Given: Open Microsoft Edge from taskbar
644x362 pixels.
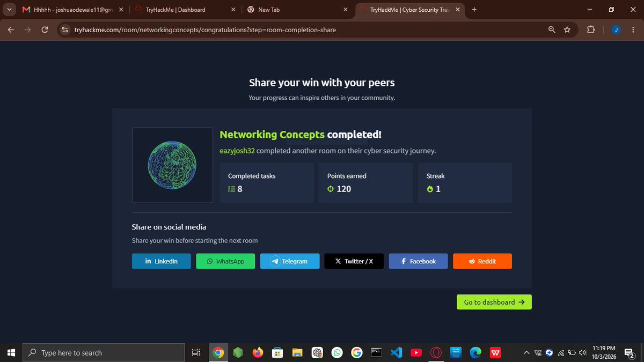Looking at the screenshot, I should click(475, 352).
